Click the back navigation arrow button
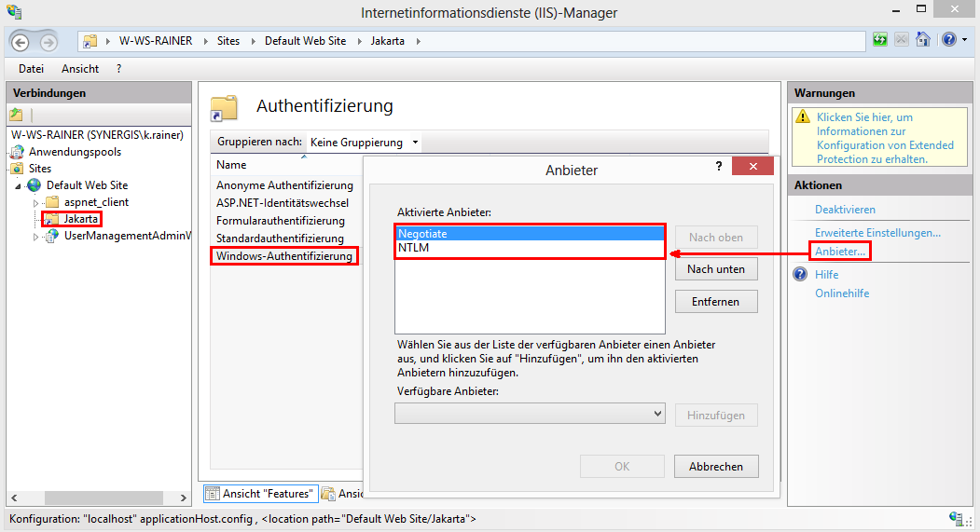 pos(21,42)
